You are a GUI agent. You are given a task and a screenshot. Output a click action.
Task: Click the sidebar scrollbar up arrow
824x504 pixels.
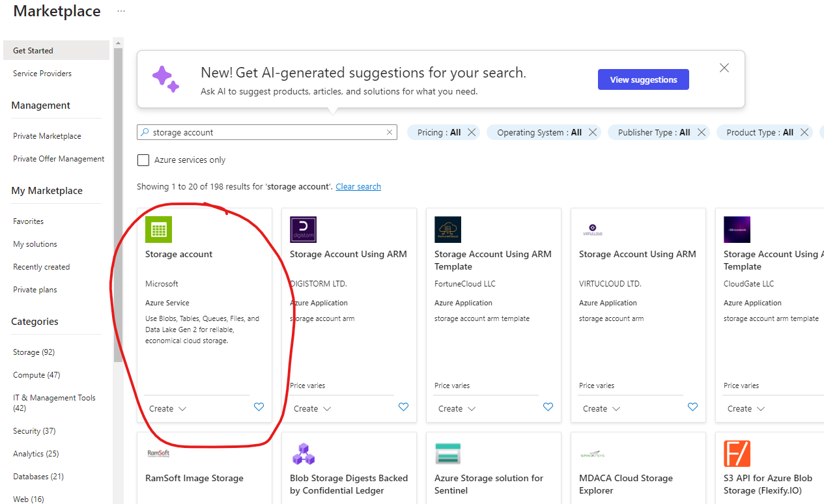tap(118, 43)
